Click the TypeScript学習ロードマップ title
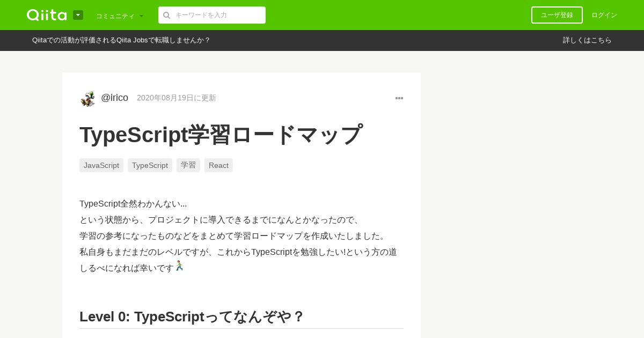This screenshot has height=338, width=644. [221, 135]
